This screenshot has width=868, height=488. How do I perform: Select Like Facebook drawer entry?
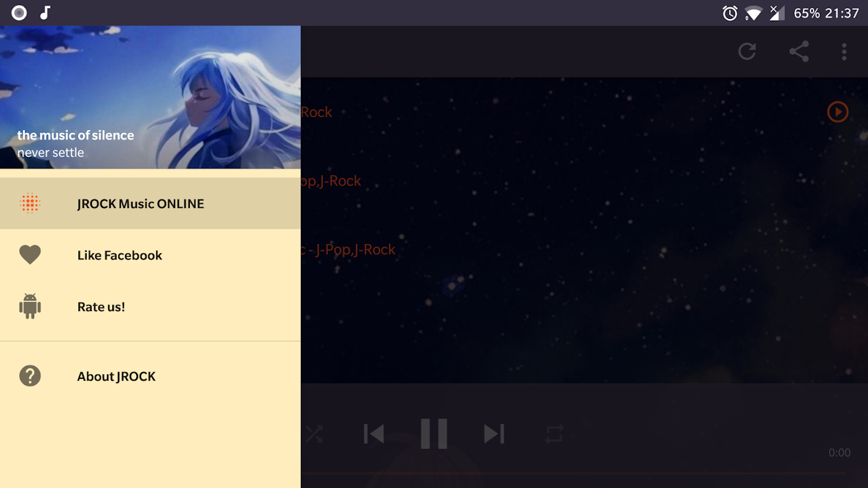point(150,255)
